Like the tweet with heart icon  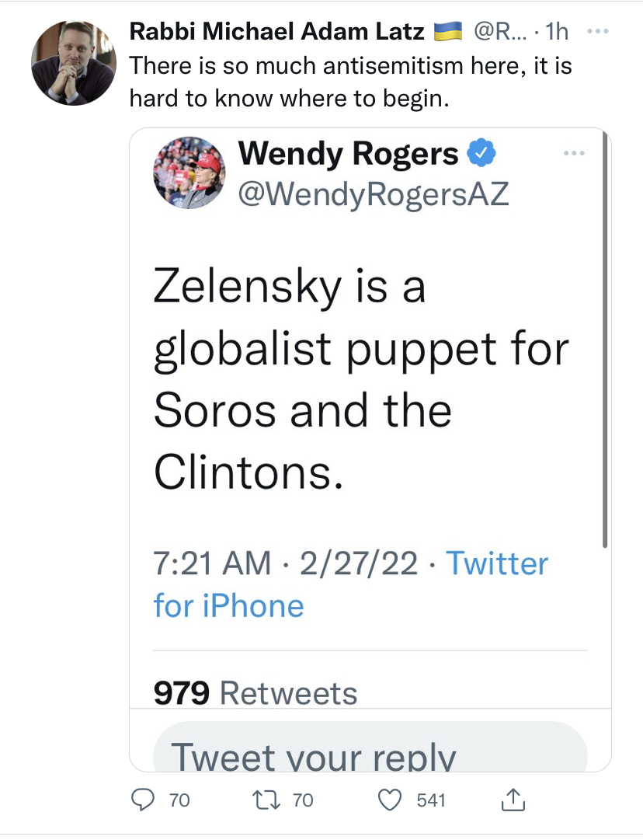coord(391,800)
